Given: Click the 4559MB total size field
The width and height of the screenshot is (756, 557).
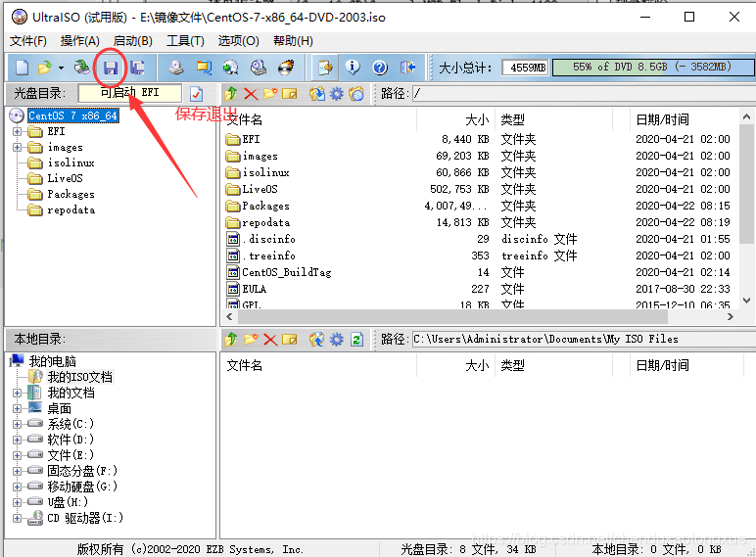Looking at the screenshot, I should 526,68.
